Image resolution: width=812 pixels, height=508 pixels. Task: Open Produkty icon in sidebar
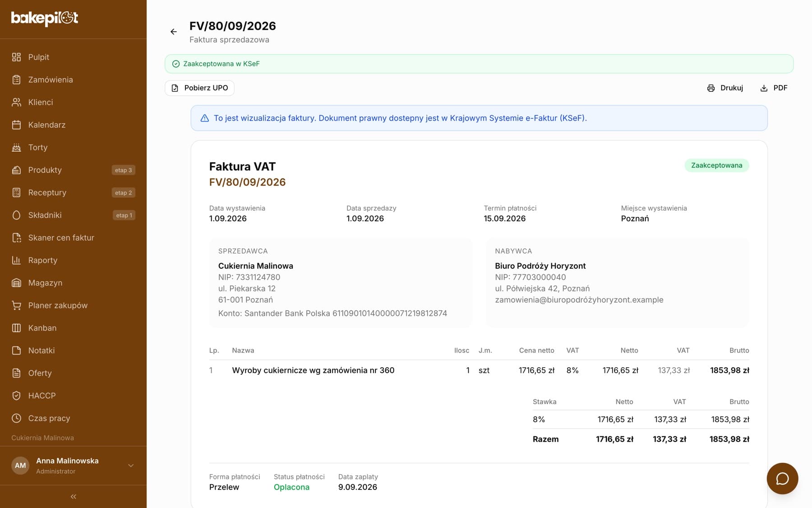(x=16, y=170)
